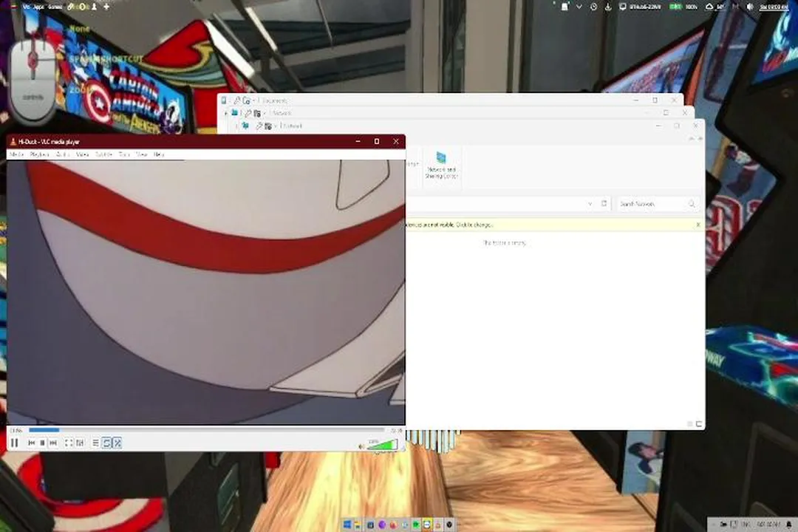Open the Firefox taskbar icon
The width and height of the screenshot is (798, 532).
click(393, 525)
